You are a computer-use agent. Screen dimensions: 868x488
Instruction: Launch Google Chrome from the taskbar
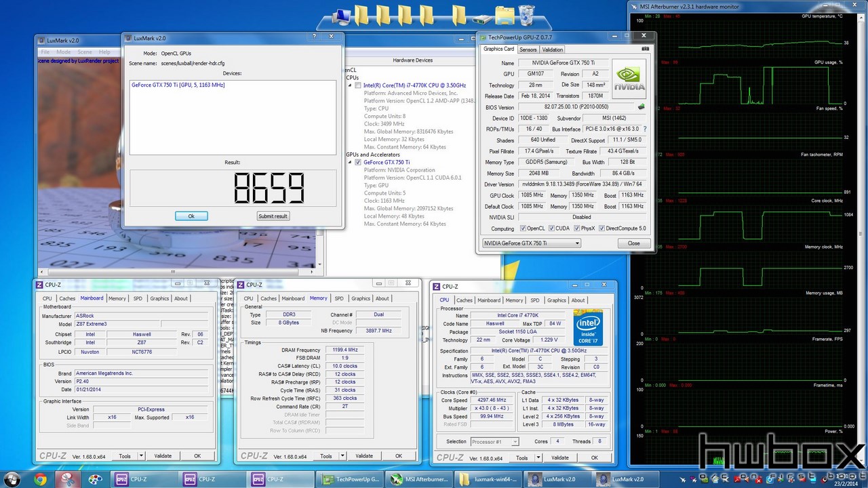point(40,479)
